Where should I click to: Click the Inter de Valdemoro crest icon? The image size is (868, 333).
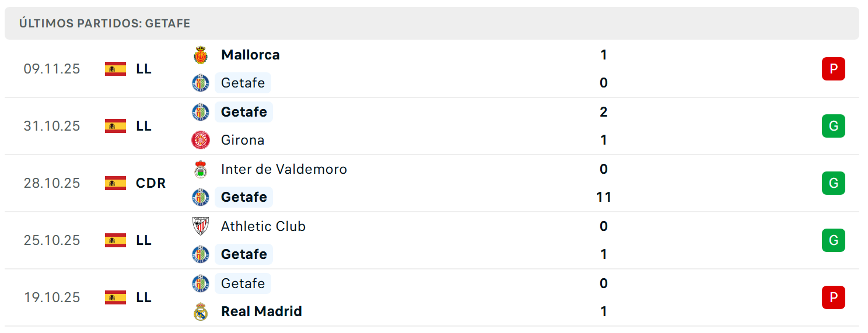(201, 170)
